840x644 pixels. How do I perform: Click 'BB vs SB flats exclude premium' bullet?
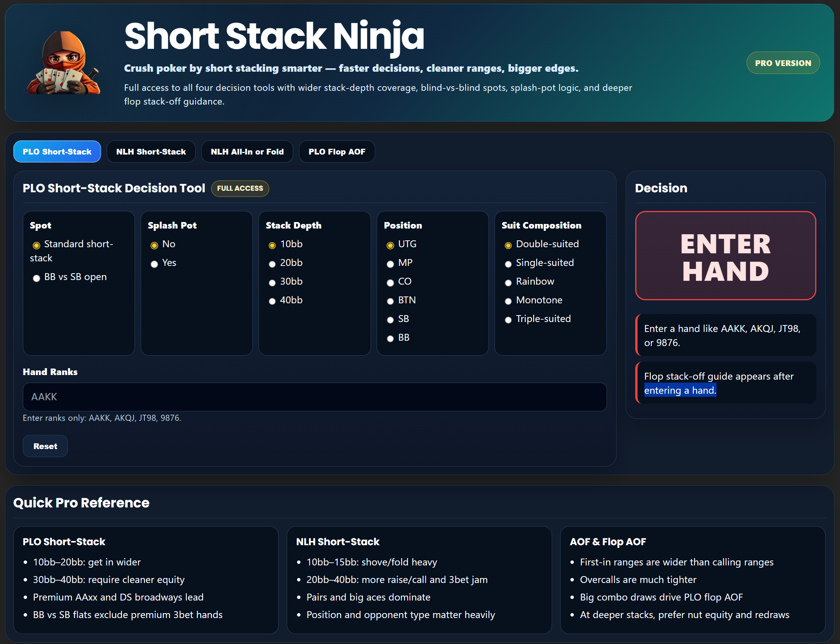coord(128,615)
